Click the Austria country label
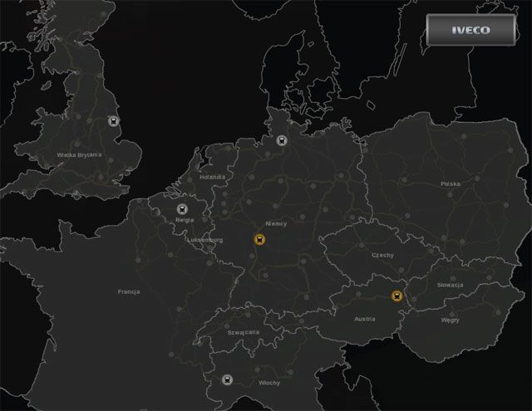Viewport: 532px width, 411px height. [x=364, y=318]
